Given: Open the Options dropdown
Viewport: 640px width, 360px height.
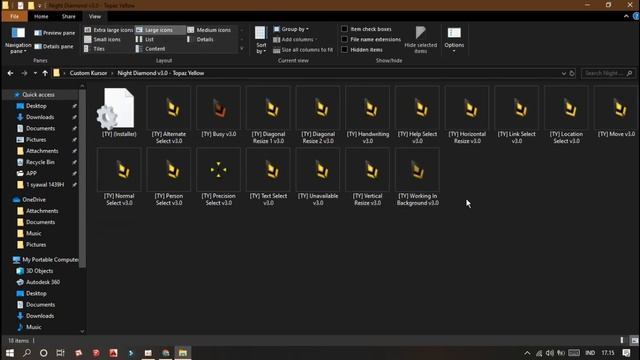Looking at the screenshot, I should pos(454,40).
